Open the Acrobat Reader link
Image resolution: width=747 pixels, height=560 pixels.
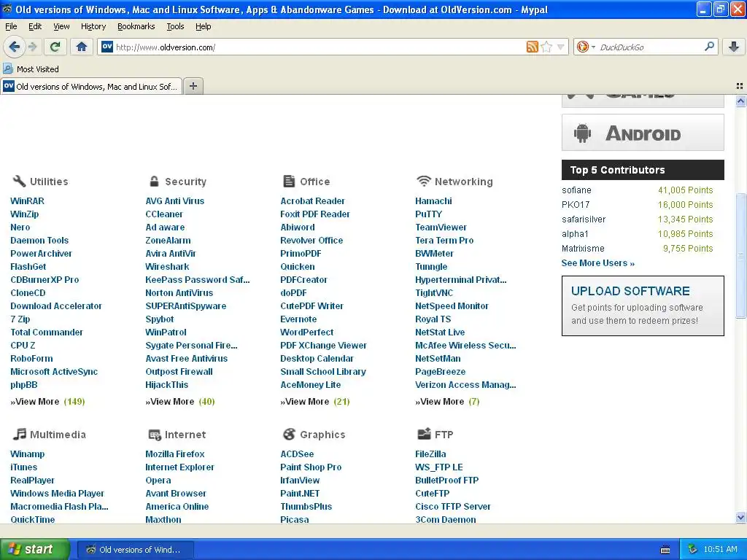[x=312, y=201]
